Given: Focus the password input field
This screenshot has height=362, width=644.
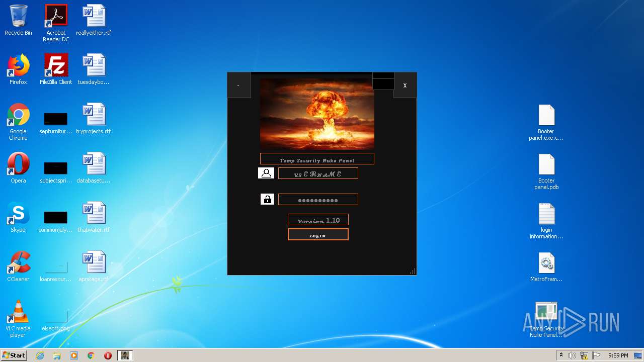Looking at the screenshot, I should point(318,200).
